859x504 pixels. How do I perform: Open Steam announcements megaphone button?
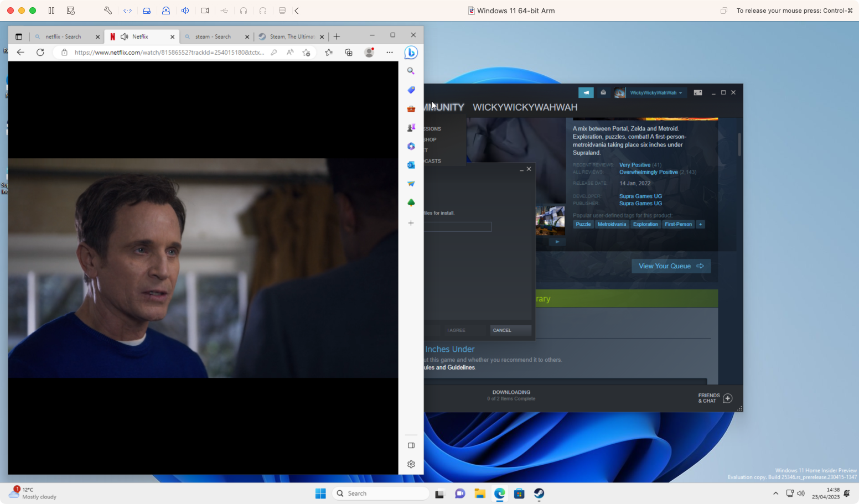pyautogui.click(x=586, y=92)
